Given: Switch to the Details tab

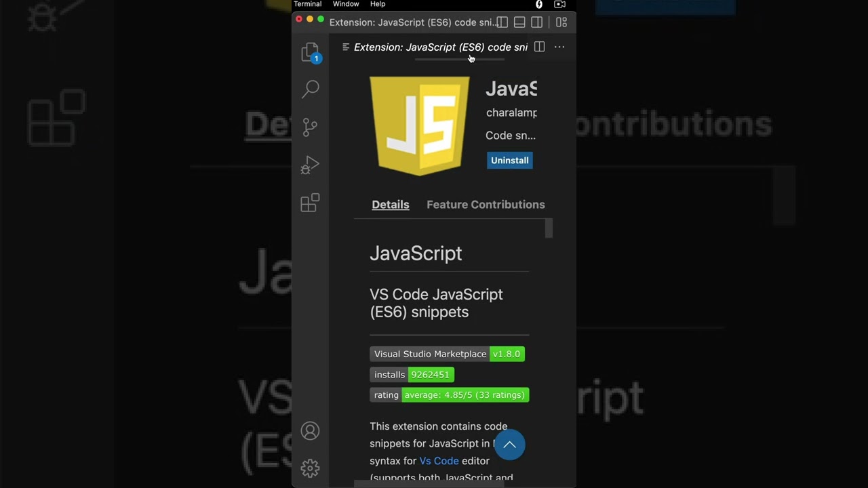Looking at the screenshot, I should click(391, 205).
